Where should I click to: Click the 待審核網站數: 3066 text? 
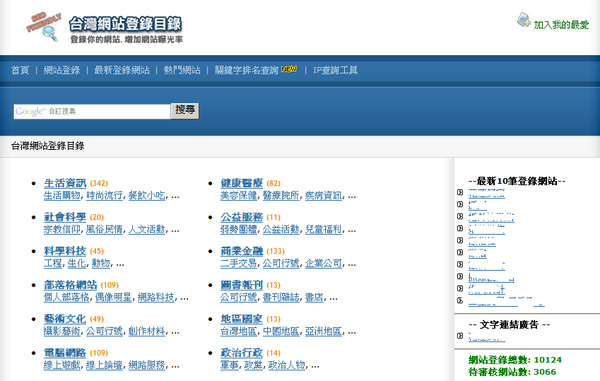tap(512, 372)
